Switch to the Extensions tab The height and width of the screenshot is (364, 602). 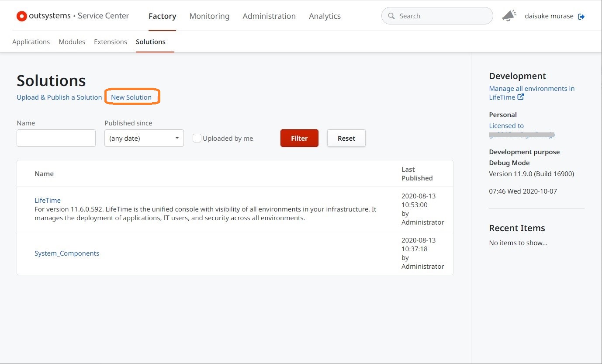(x=111, y=42)
